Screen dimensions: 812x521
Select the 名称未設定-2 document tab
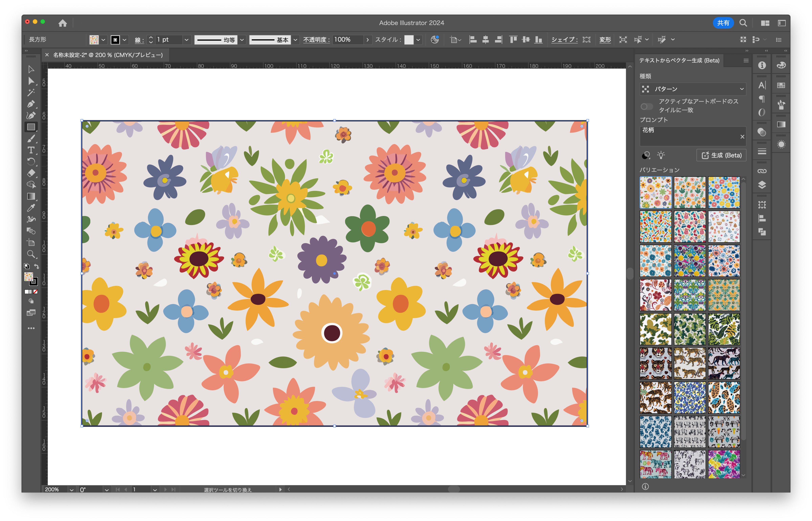click(107, 55)
